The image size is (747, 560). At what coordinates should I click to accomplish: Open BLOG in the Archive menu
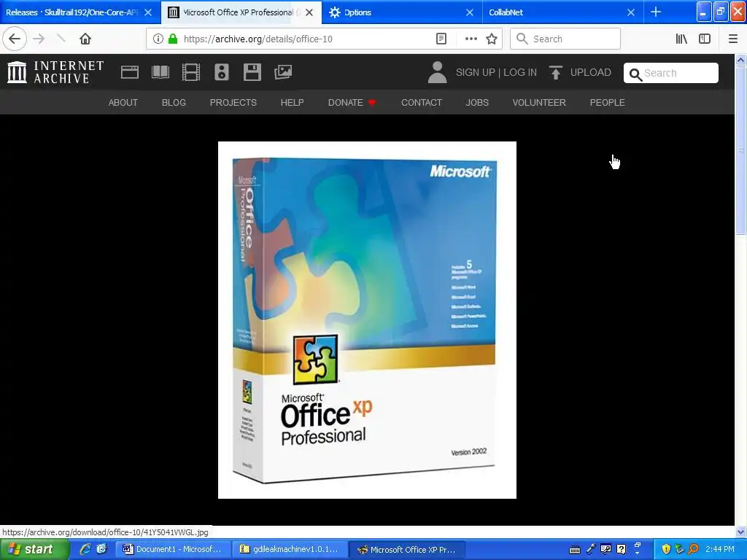(x=174, y=102)
